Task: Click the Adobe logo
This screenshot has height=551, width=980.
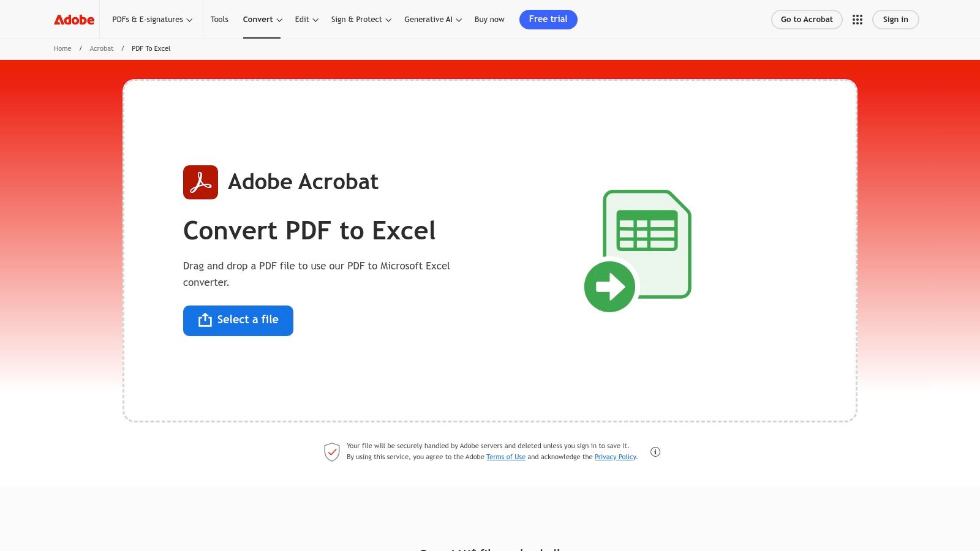Action: coord(73,19)
